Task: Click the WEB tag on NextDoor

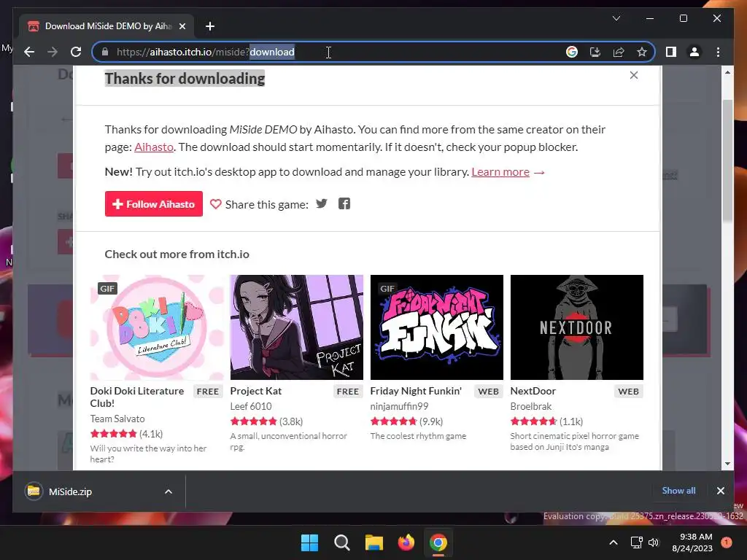Action: pos(628,392)
